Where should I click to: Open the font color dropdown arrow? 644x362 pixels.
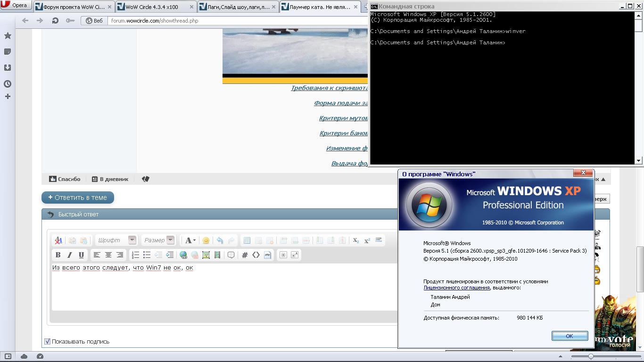pyautogui.click(x=194, y=240)
